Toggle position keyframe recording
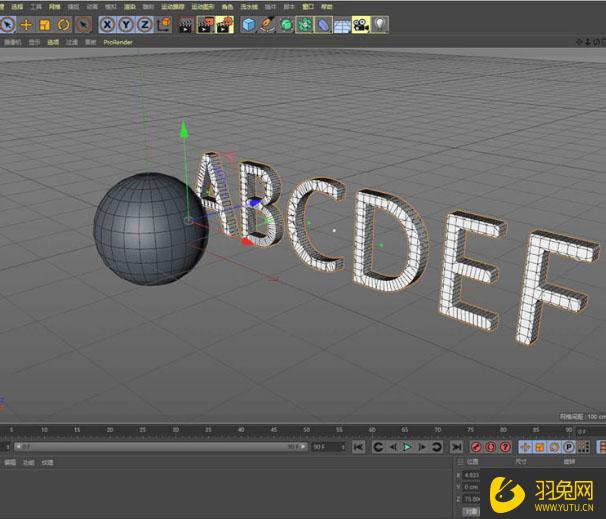 [x=525, y=447]
